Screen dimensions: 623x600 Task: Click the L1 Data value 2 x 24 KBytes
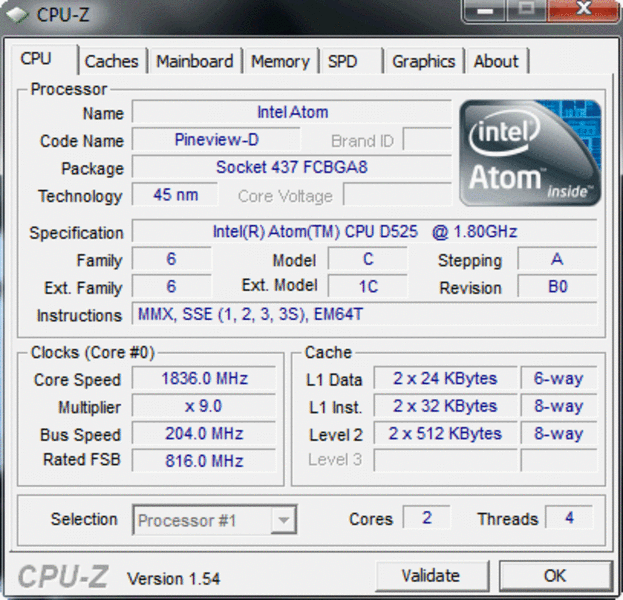click(x=445, y=378)
